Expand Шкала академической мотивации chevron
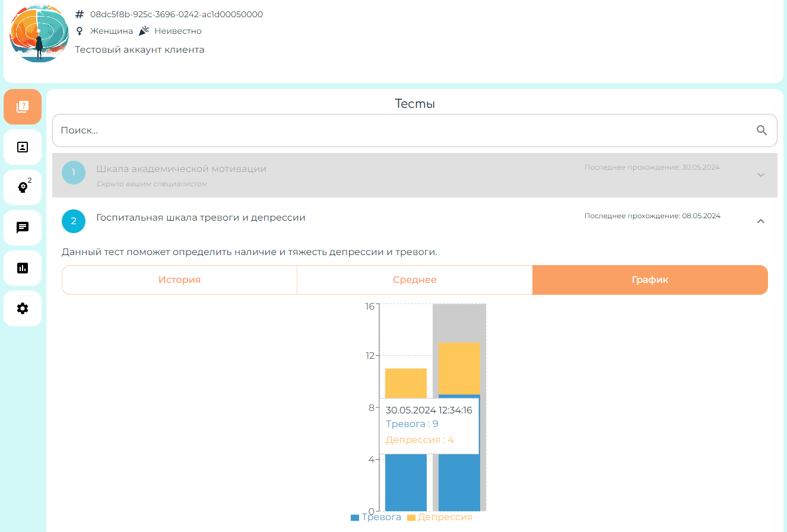Screen dimensions: 787x532 click(x=761, y=175)
